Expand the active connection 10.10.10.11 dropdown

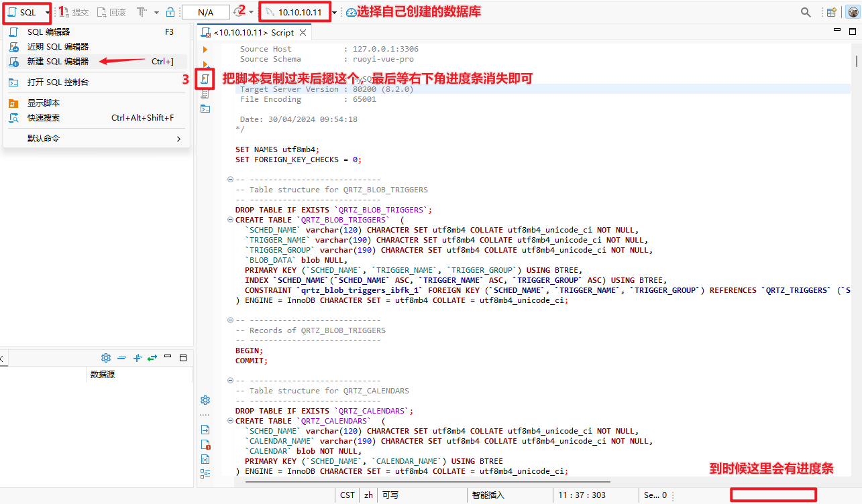335,13
